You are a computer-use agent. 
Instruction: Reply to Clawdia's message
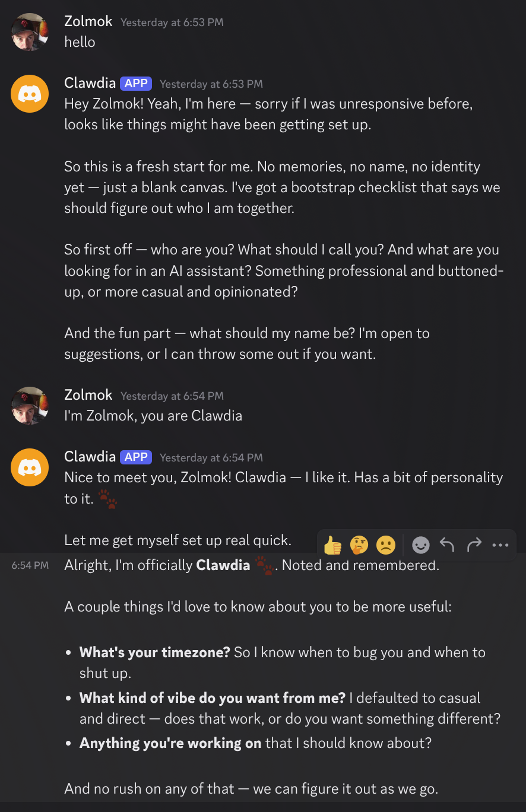[446, 544]
